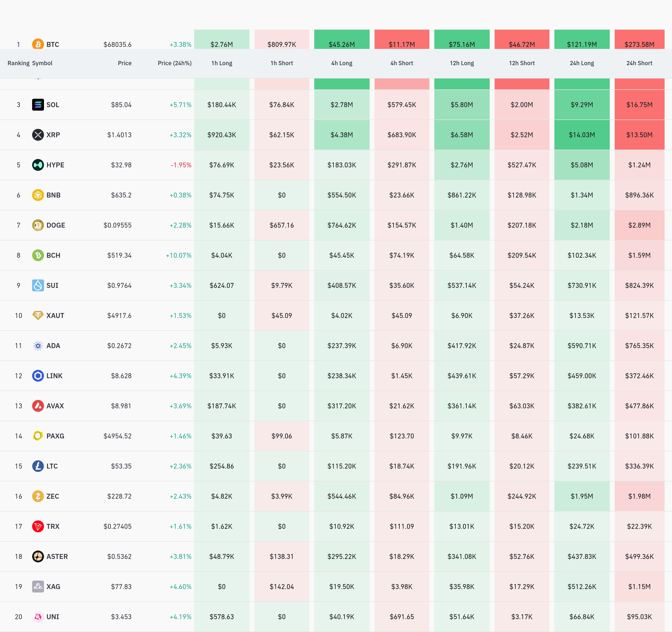The width and height of the screenshot is (672, 632).
Task: Click the BNB coin icon
Action: point(38,195)
